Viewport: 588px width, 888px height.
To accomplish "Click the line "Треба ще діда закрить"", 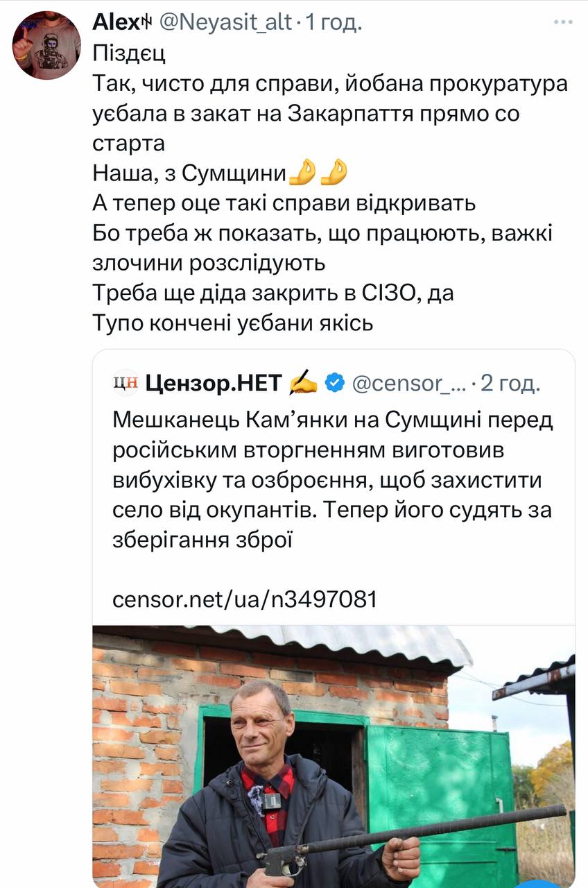I will pyautogui.click(x=273, y=293).
